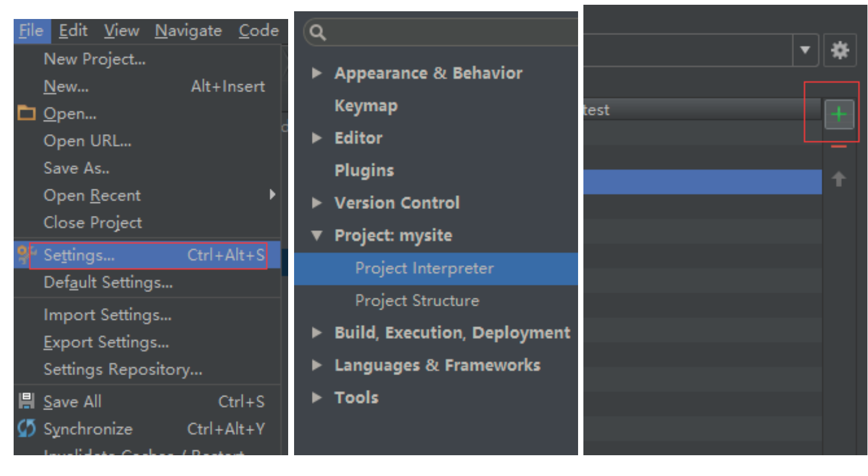Screen dimensions: 868x476
Task: Open the File menu
Action: pyautogui.click(x=32, y=31)
